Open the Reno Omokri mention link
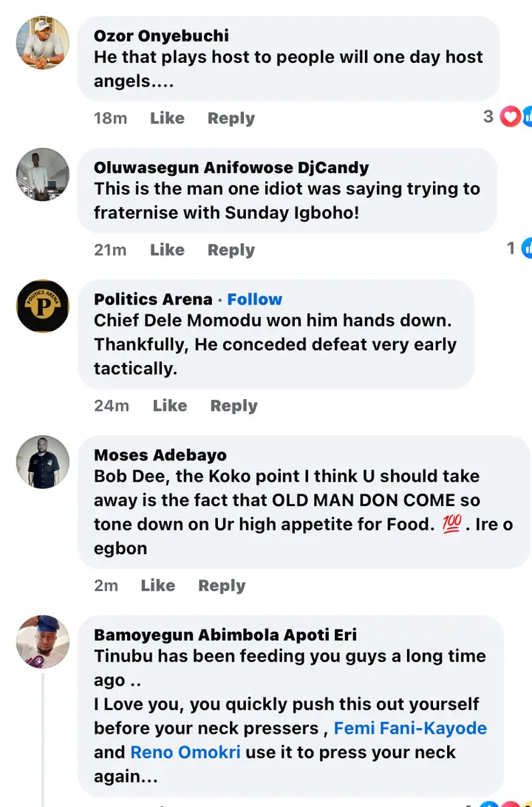 pos(186,752)
